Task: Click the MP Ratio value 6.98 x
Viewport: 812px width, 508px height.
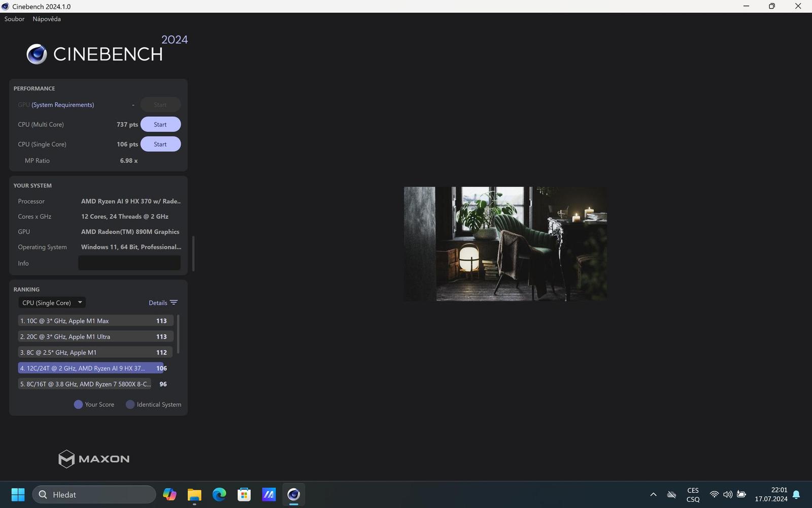Action: (x=129, y=161)
